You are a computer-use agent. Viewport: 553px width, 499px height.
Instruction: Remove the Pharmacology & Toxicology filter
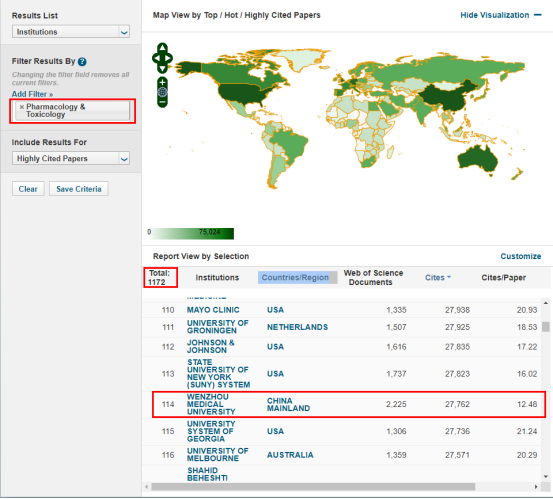(x=22, y=107)
